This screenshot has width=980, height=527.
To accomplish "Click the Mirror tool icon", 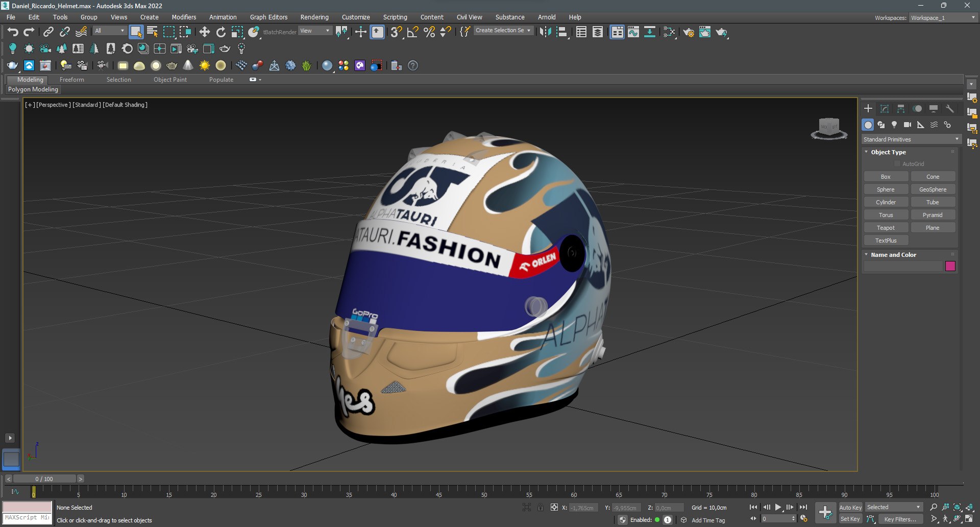I will tap(546, 32).
